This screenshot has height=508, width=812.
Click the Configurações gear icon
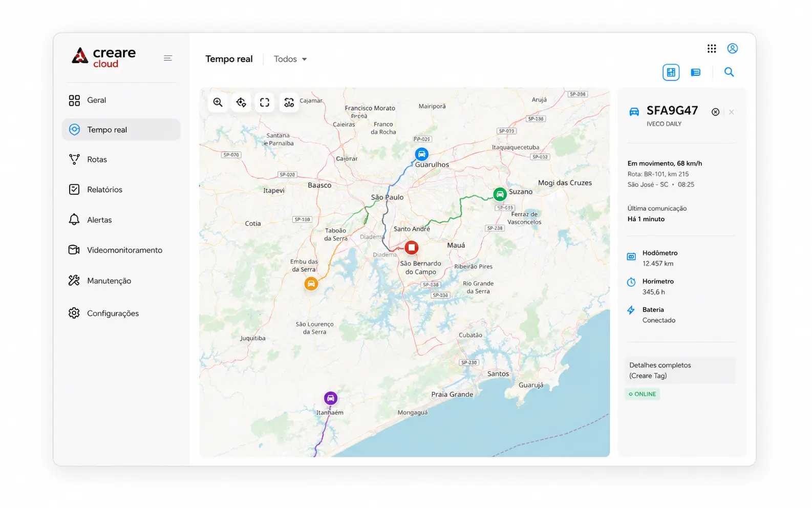tap(74, 313)
